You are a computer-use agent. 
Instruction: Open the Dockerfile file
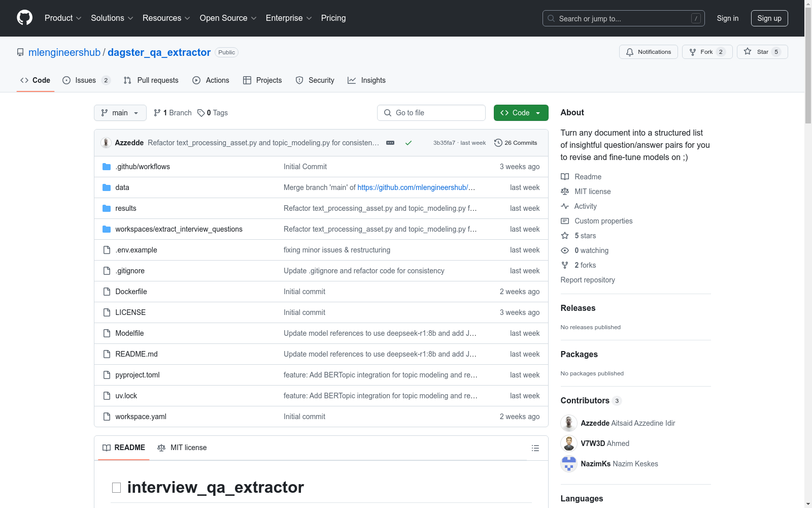pos(131,292)
